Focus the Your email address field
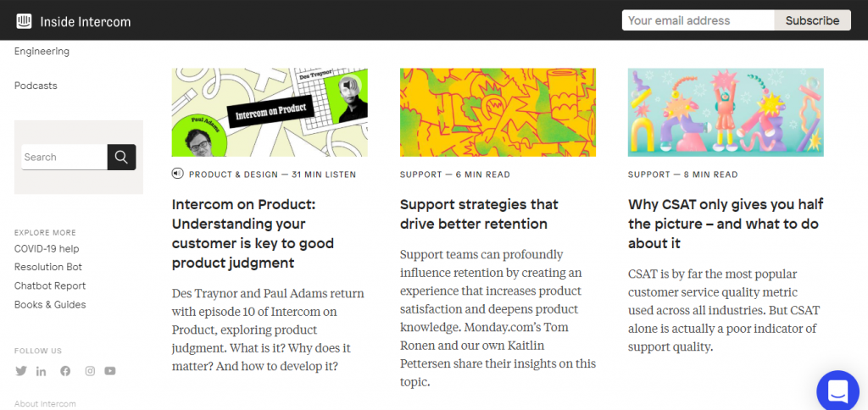This screenshot has width=868, height=410. point(698,20)
